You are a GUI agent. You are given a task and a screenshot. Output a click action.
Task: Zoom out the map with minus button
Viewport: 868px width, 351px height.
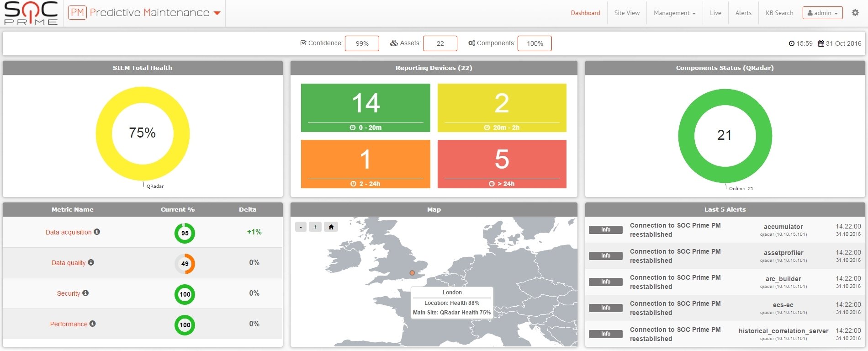pos(301,227)
